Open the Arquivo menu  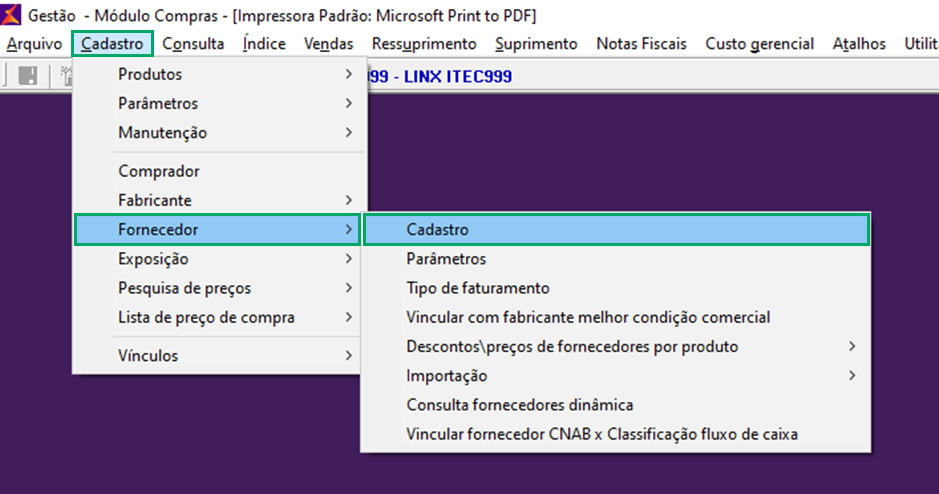(x=34, y=44)
